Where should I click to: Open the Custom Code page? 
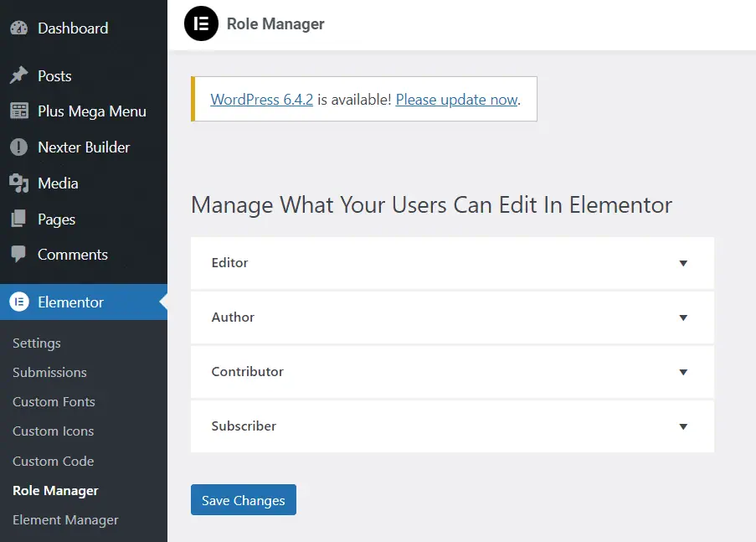pyautogui.click(x=53, y=461)
